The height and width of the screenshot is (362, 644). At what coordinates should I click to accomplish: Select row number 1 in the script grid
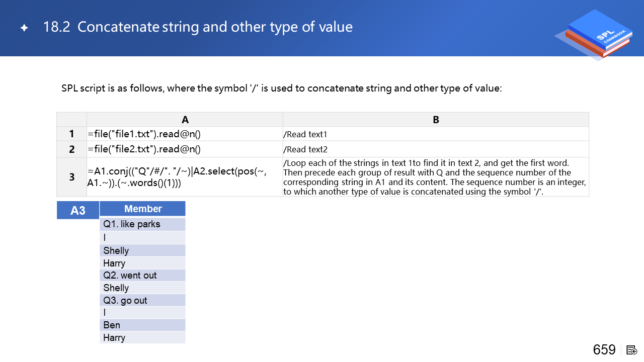pos(71,134)
